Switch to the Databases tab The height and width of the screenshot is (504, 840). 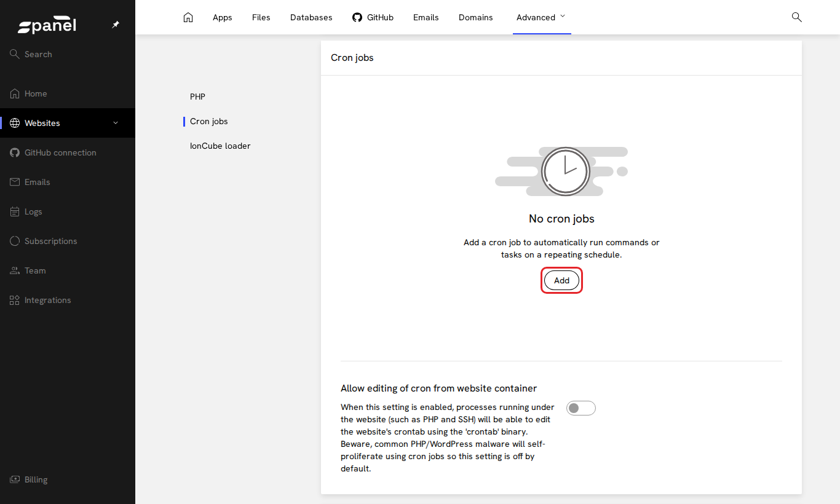[x=311, y=17]
